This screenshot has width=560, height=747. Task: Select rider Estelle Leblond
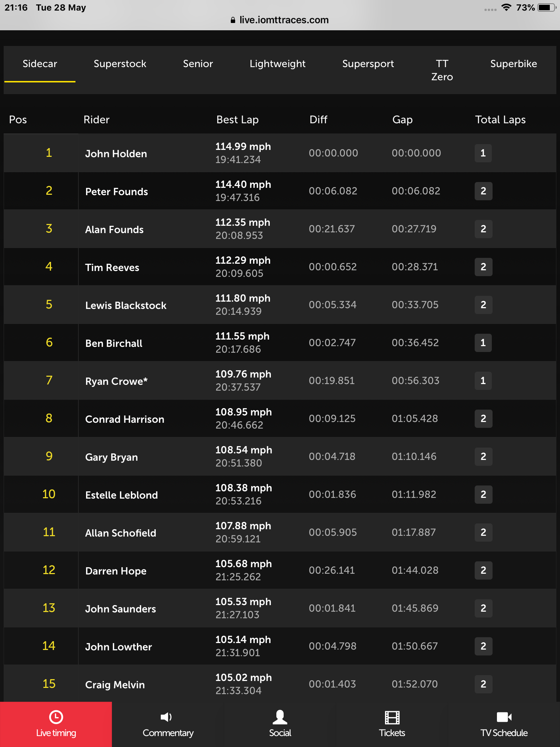tap(121, 495)
